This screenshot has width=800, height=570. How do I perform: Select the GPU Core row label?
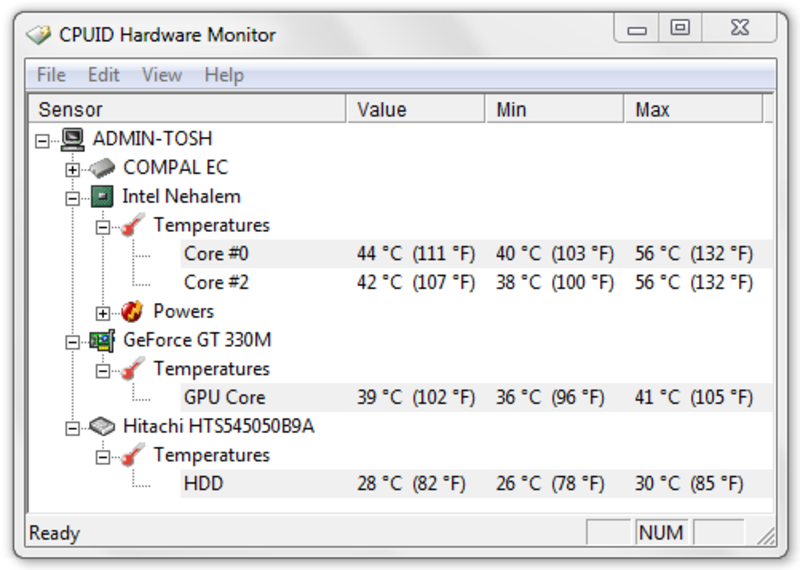click(x=224, y=398)
